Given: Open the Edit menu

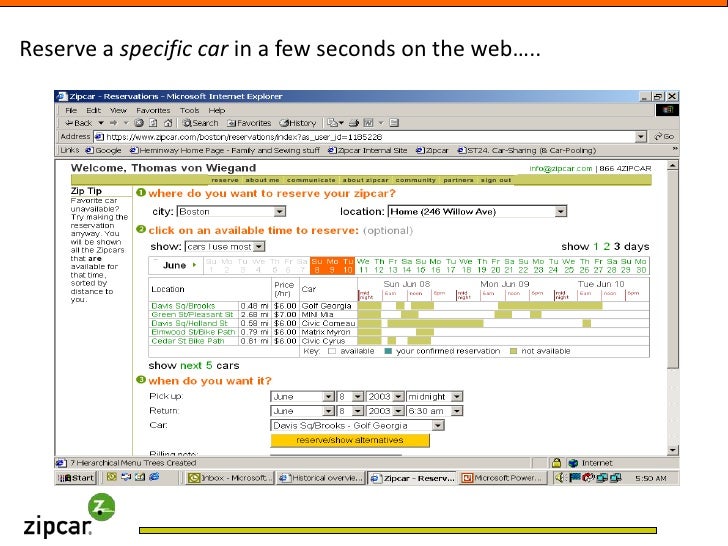Looking at the screenshot, I should tap(93, 110).
